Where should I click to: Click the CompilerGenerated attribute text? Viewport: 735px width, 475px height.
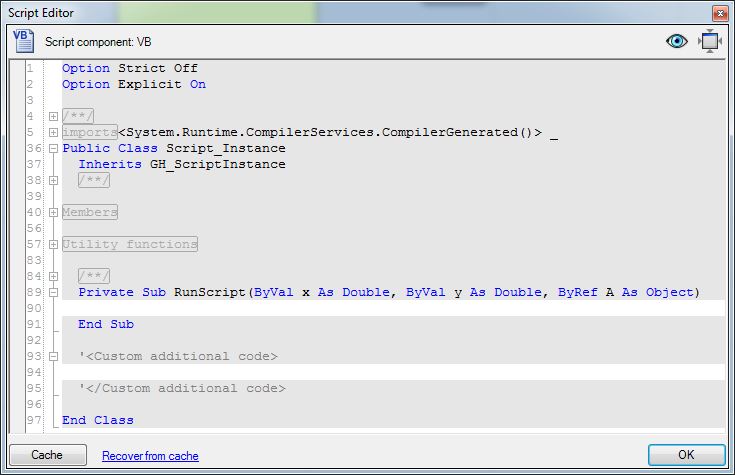pos(330,132)
